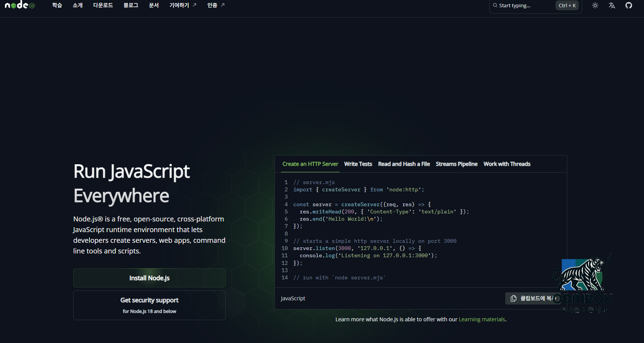Viewport: 644px width, 343px height.
Task: Click the '// run with `node server.mjs`' comment
Action: tap(339, 278)
